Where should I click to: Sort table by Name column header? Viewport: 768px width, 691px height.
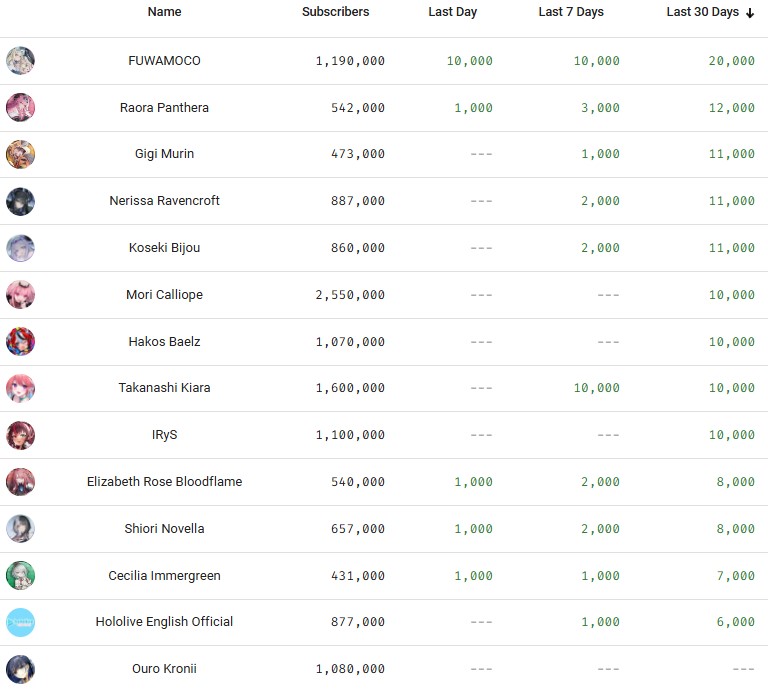[164, 12]
